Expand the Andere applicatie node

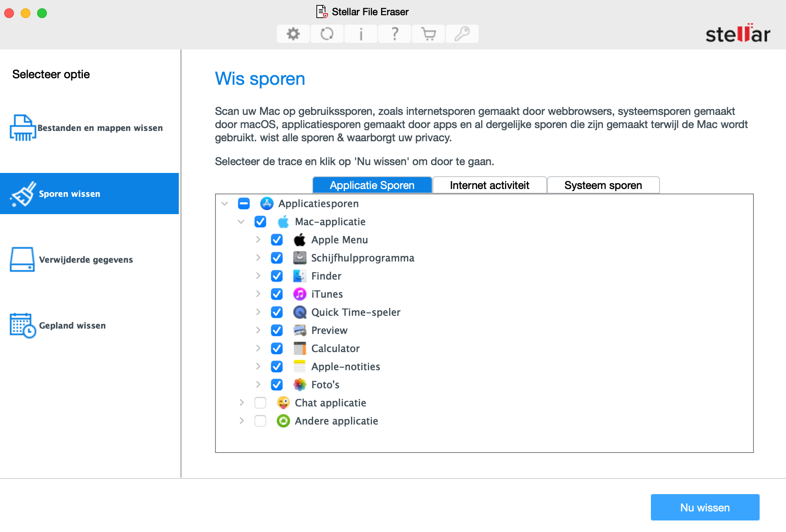[241, 420]
